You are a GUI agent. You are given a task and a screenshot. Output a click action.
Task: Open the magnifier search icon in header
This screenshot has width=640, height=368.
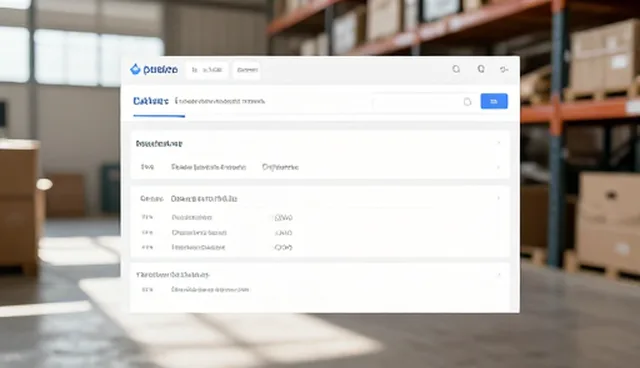coord(456,69)
